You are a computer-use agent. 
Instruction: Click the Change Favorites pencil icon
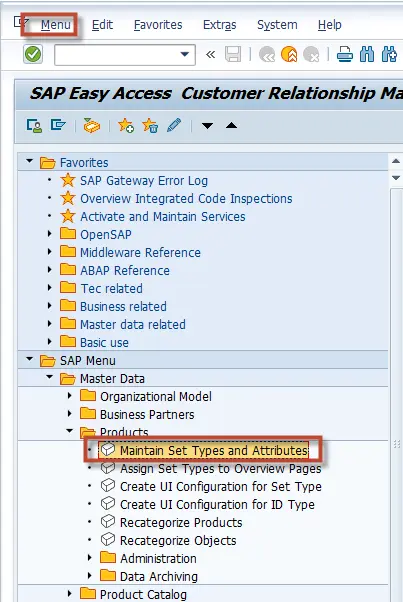174,126
